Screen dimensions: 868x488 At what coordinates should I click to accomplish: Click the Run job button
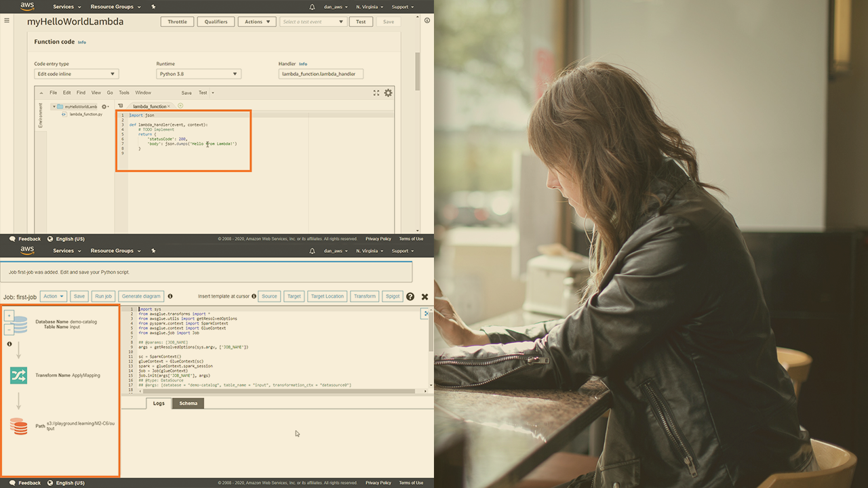pos(103,296)
